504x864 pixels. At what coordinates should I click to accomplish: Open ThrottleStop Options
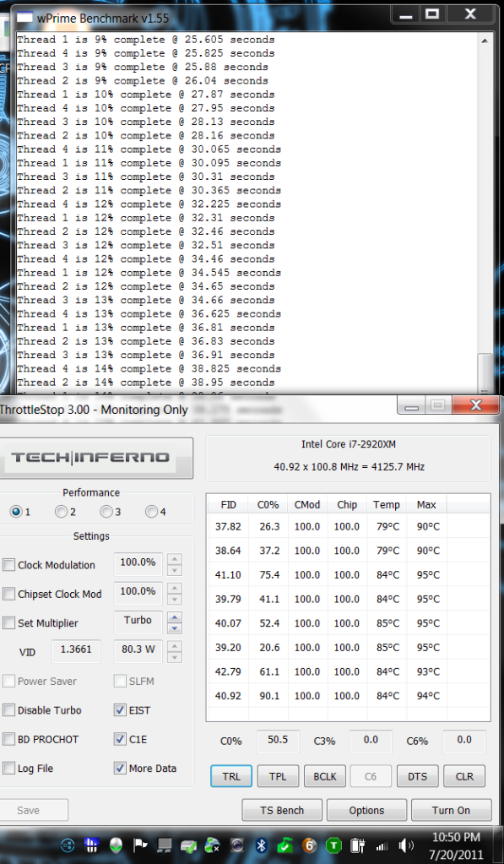point(366,810)
